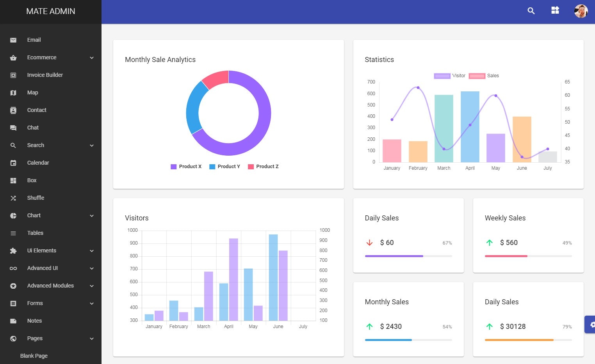Open the settings gear tab at the right edge
Image resolution: width=595 pixels, height=364 pixels.
click(x=591, y=325)
